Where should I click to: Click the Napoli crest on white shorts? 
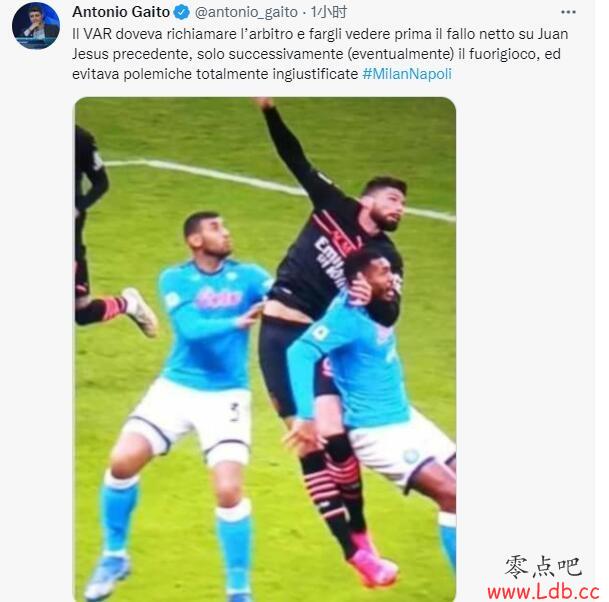(411, 456)
